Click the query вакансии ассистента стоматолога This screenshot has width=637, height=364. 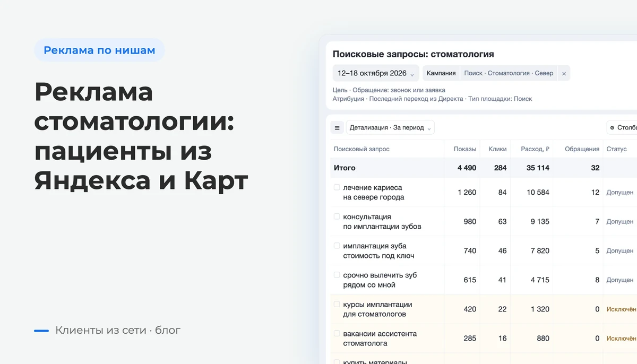pyautogui.click(x=380, y=338)
